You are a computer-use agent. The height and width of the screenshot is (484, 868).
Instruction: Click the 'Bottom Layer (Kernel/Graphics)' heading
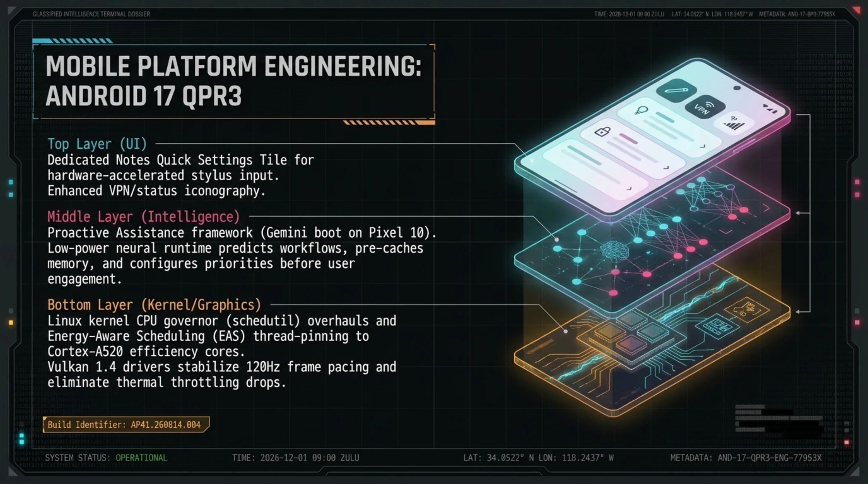154,305
